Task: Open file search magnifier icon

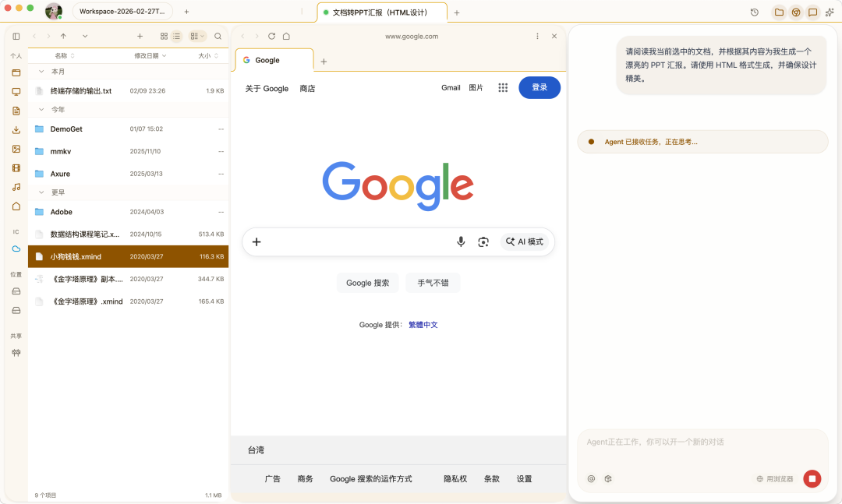Action: (218, 36)
